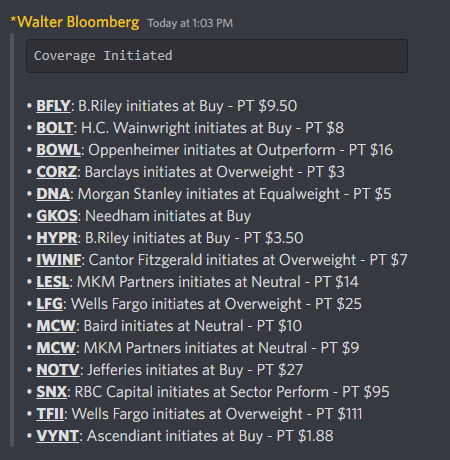Open the GKOS ticker link

click(57, 216)
